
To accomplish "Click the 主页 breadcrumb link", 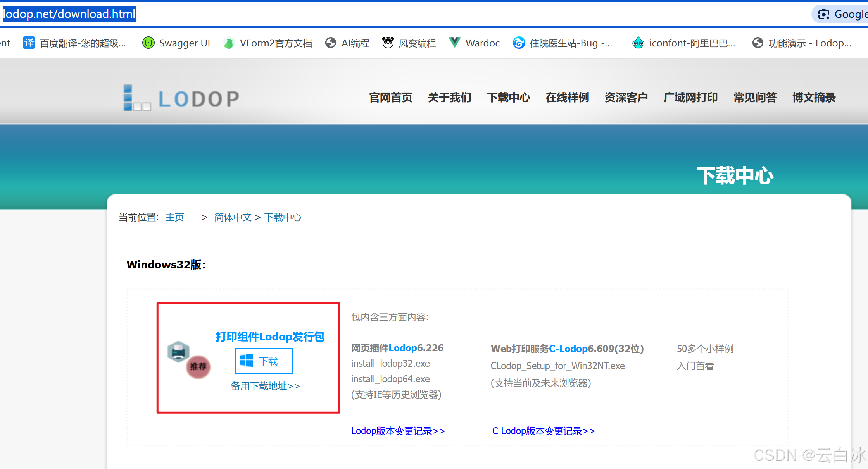I will click(174, 217).
